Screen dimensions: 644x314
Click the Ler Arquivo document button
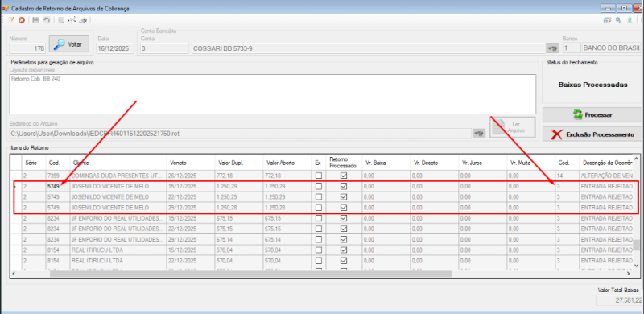[x=513, y=127]
